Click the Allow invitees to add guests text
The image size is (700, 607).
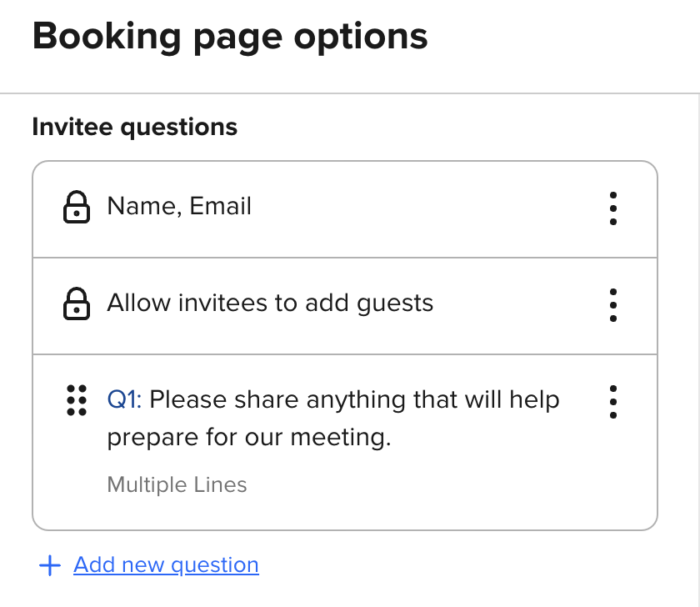click(270, 303)
